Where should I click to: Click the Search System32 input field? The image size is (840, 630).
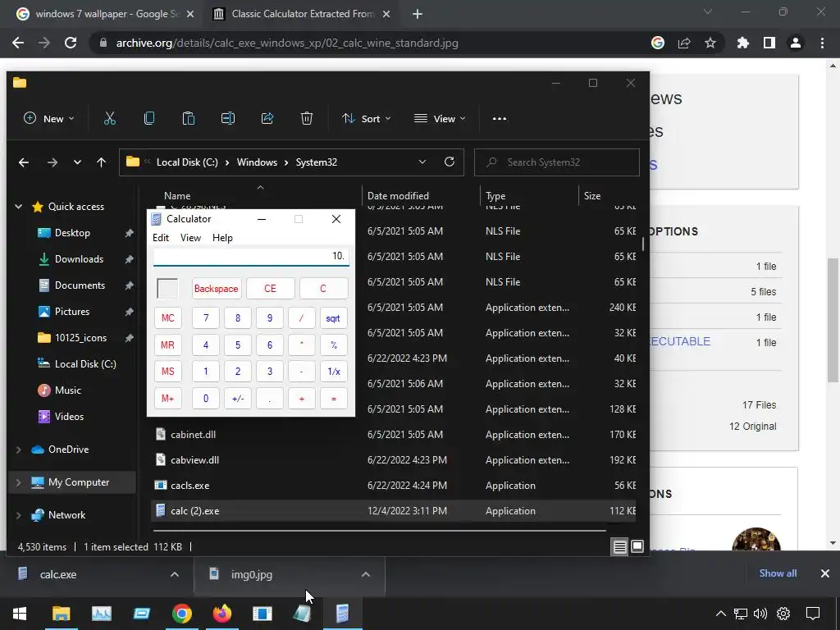click(557, 162)
